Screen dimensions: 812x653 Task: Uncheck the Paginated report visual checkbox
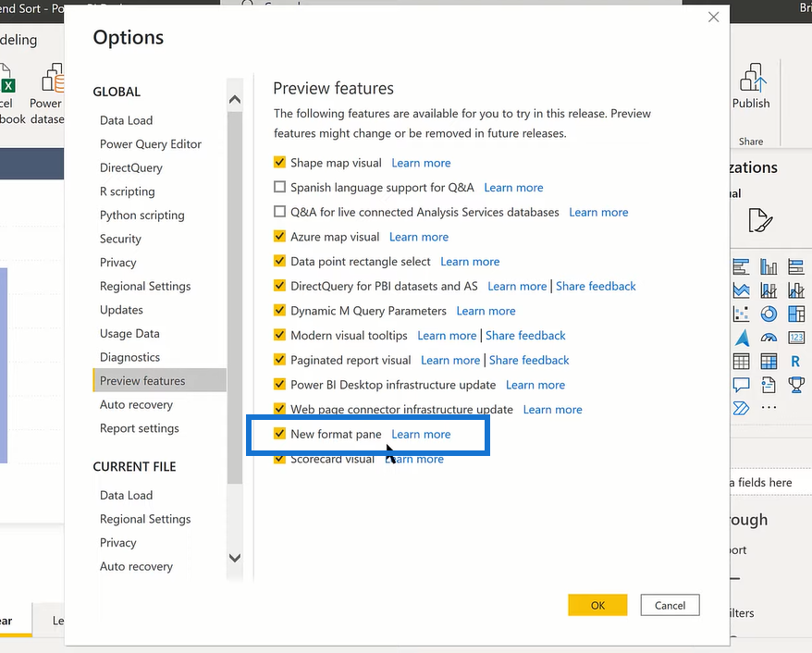(x=279, y=360)
